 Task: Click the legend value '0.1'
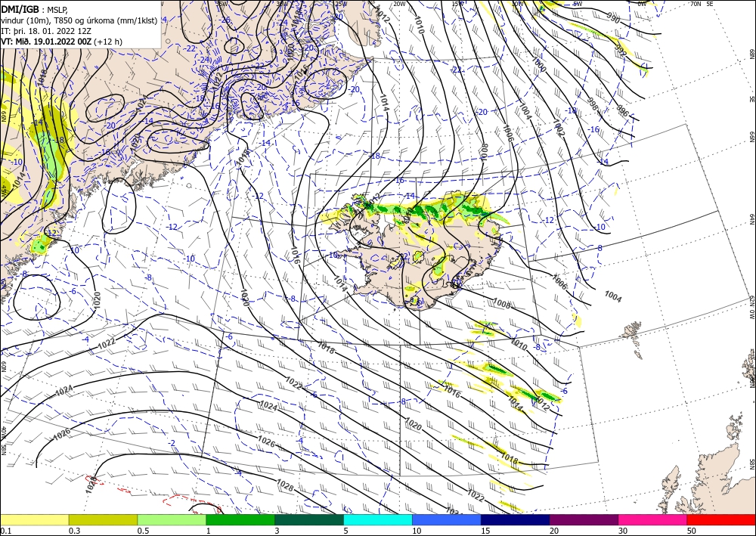click(x=5, y=531)
